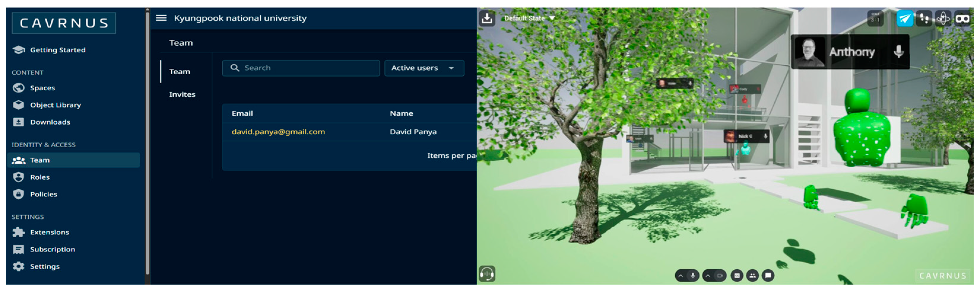980x293 pixels.
Task: Open the participants list icon in bottom toolbar
Action: tap(752, 276)
